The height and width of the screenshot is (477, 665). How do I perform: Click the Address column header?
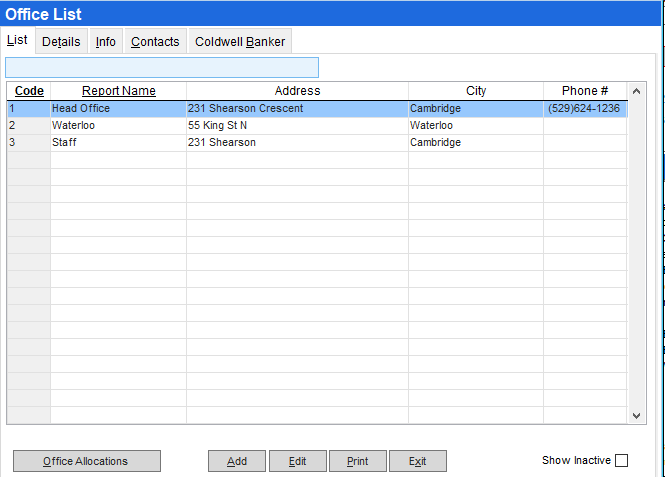pos(297,91)
